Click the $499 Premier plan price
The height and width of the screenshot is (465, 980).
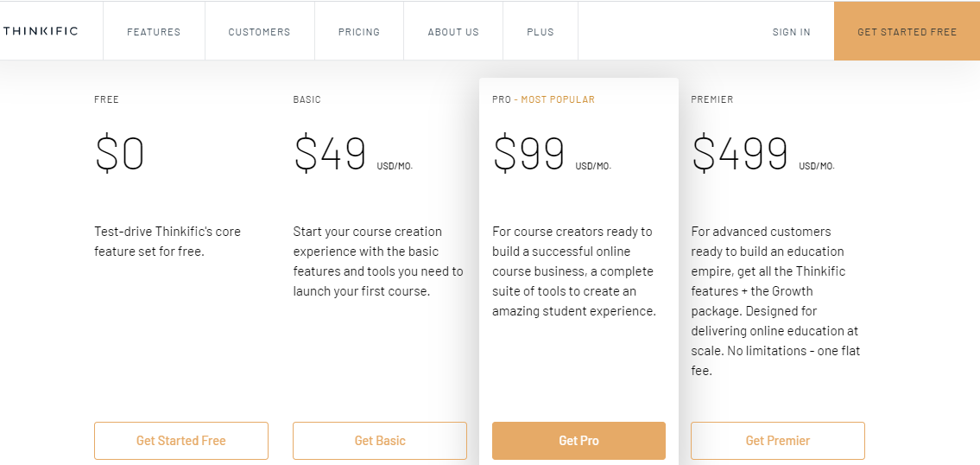(740, 155)
